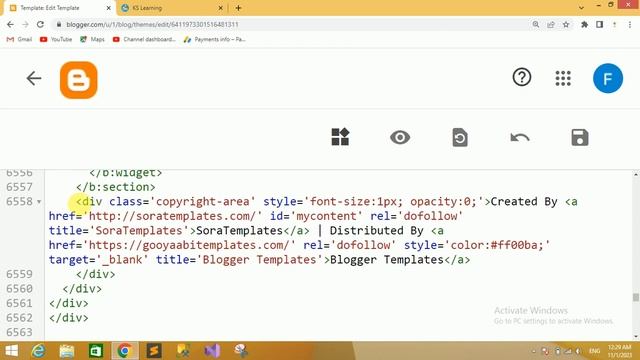The image size is (640, 360).
Task: Restore theme with the revert icon
Action: click(x=460, y=137)
